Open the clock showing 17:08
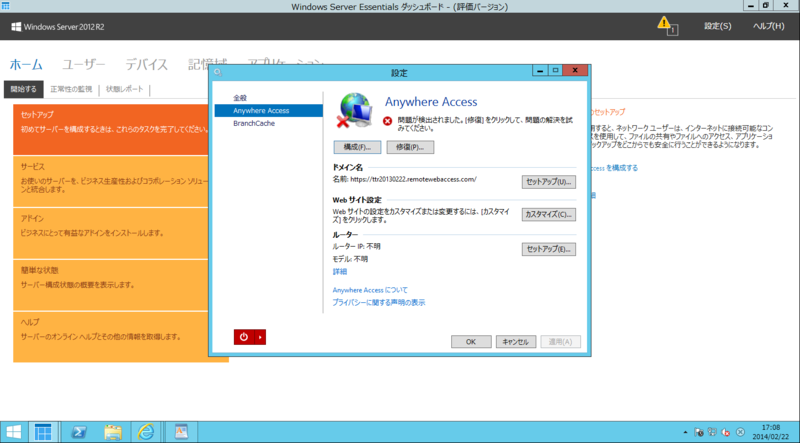 (771, 432)
